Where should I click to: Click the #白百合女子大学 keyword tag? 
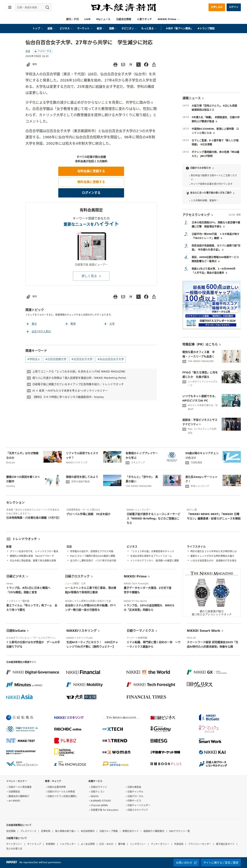tap(82, 359)
